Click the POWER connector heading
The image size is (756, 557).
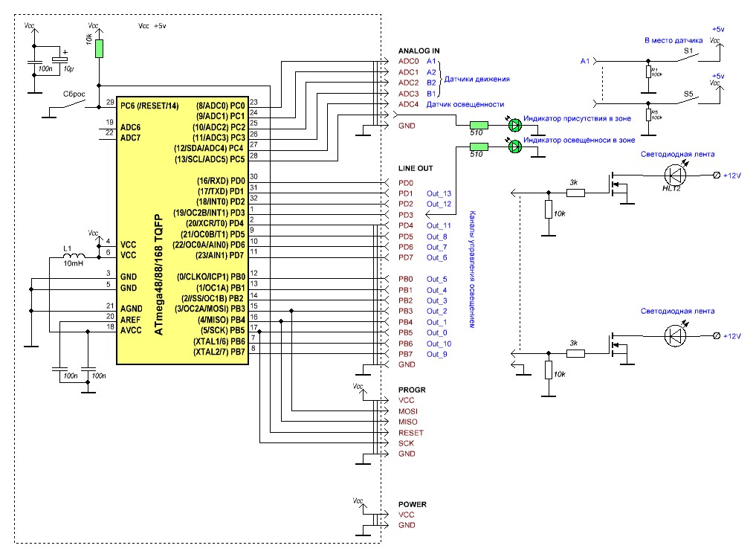(413, 504)
